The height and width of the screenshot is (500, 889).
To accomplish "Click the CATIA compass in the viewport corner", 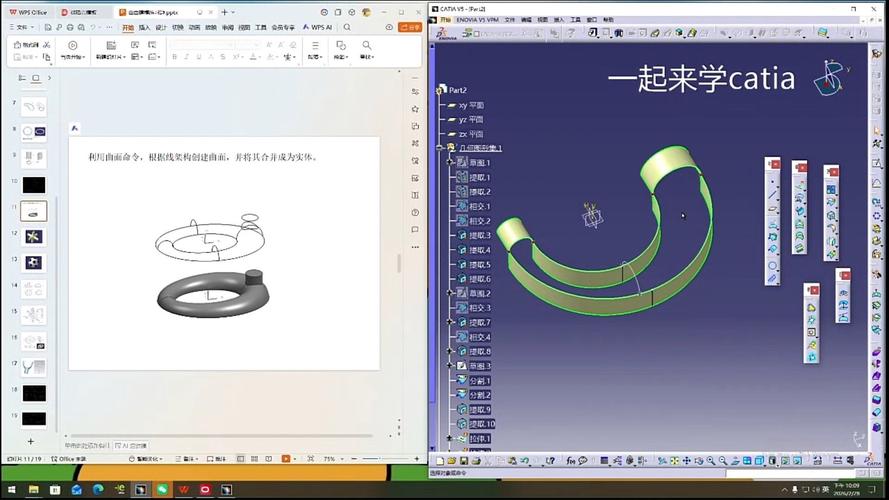I will 831,77.
